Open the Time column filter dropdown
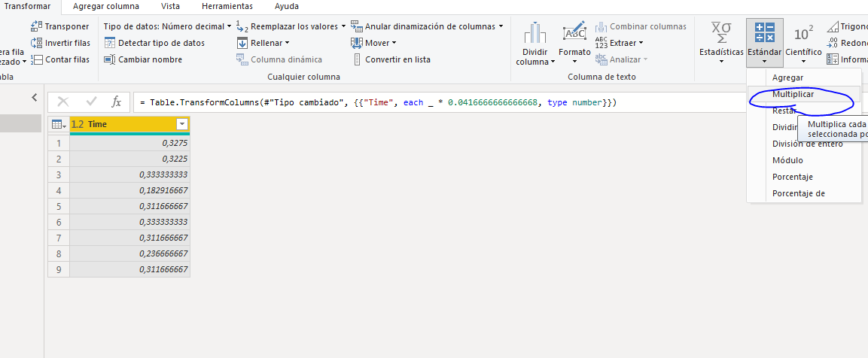The image size is (868, 358). tap(181, 125)
